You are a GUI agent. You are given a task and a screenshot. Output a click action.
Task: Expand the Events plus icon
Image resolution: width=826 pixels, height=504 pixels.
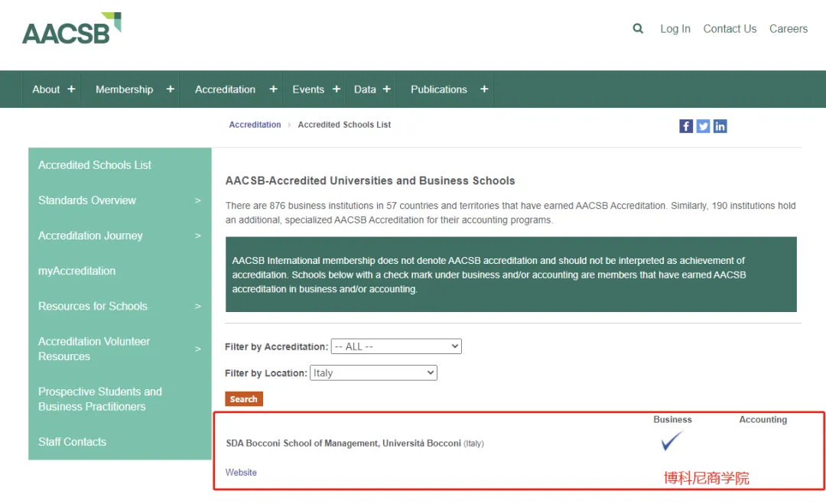(x=336, y=89)
